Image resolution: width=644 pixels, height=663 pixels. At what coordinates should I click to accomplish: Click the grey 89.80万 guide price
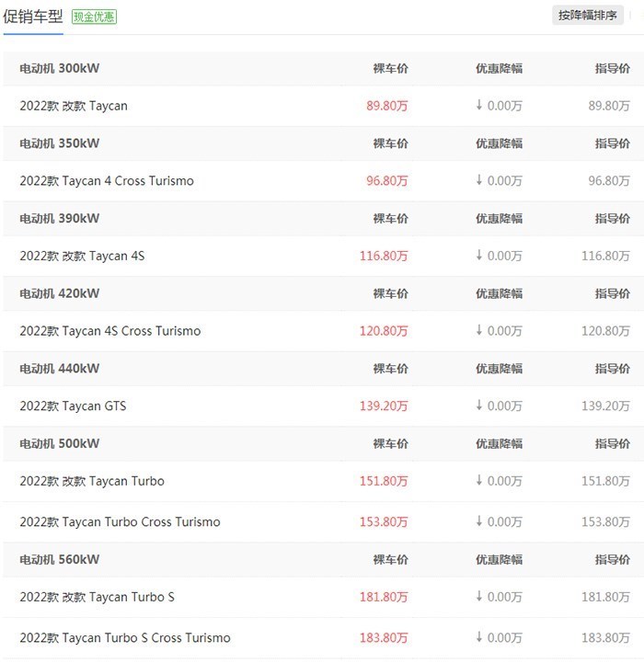point(609,106)
